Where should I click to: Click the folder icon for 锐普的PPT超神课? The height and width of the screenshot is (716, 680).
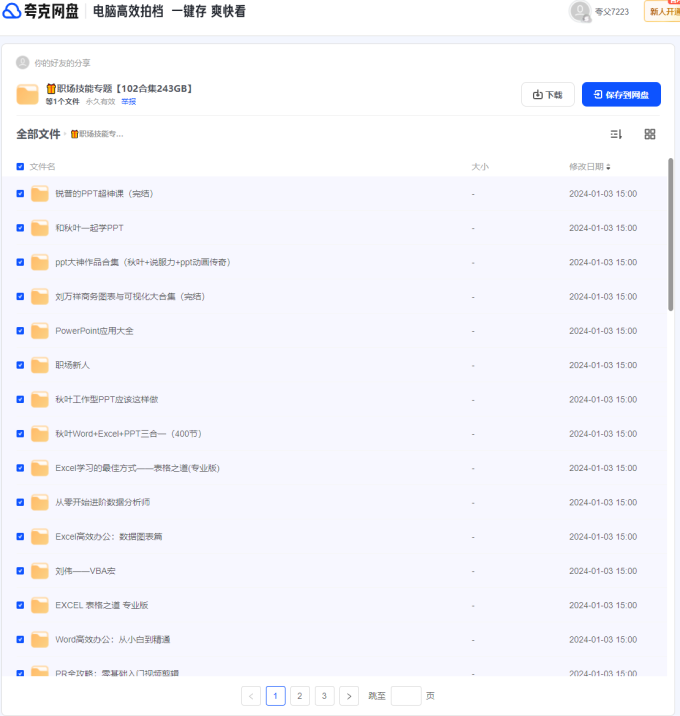[x=40, y=194]
